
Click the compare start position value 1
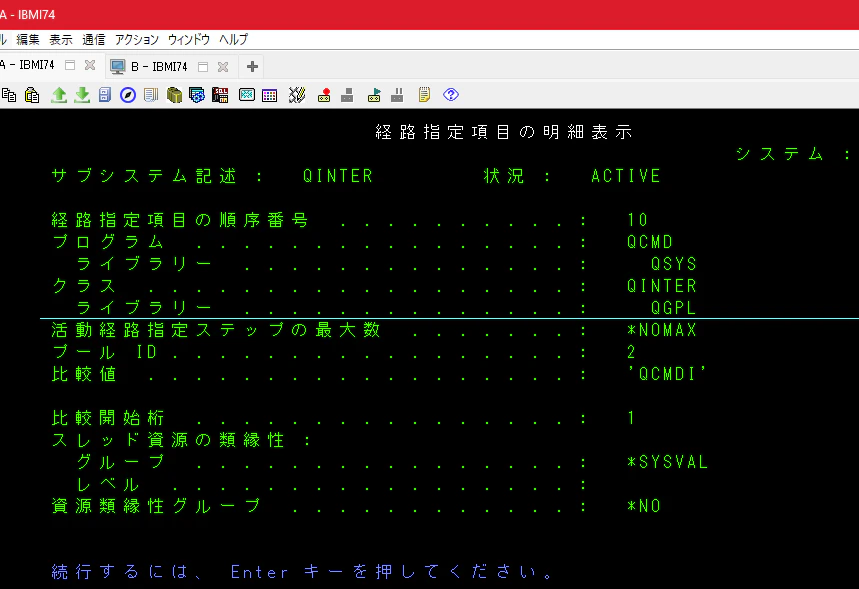pos(632,418)
